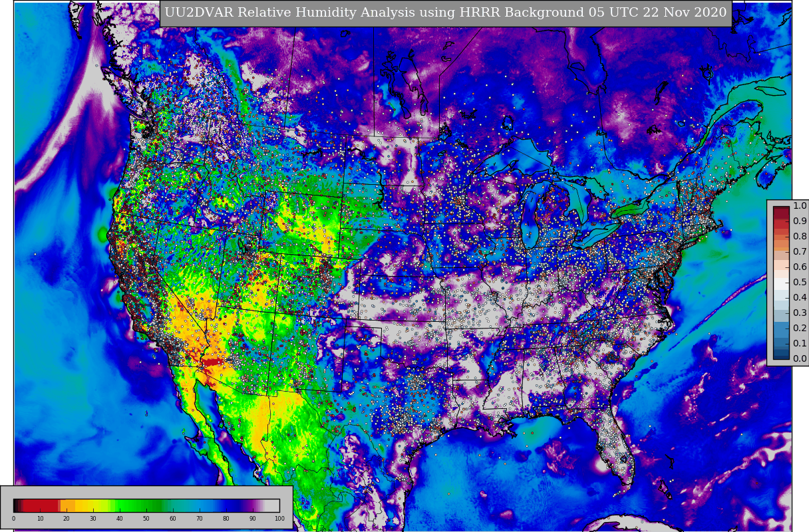Select the 0.3 label on right colorbar

(x=800, y=313)
